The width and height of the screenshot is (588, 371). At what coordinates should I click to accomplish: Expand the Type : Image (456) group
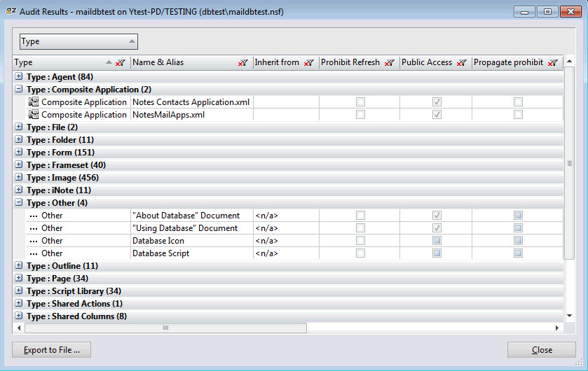click(19, 178)
